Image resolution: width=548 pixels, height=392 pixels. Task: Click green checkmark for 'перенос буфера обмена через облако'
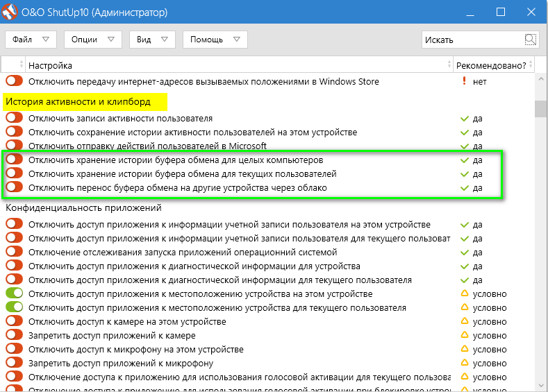pos(465,188)
